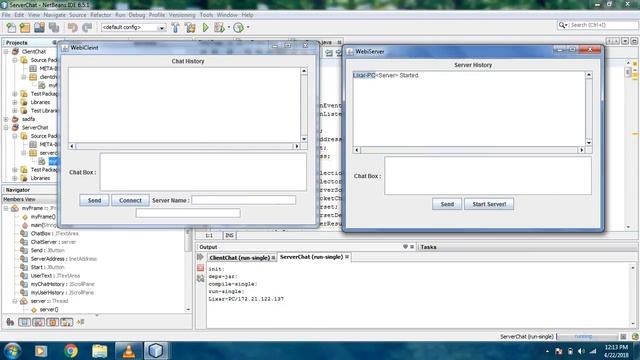The image size is (640, 360).
Task: Click WebiClient Chat History horizontal scrollbar
Action: [x=184, y=146]
